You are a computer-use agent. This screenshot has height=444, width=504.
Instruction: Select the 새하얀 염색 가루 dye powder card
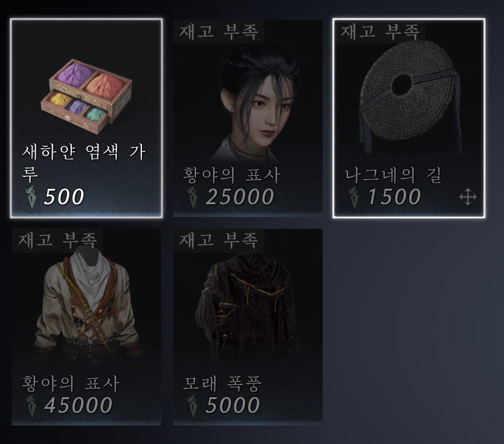(x=86, y=118)
